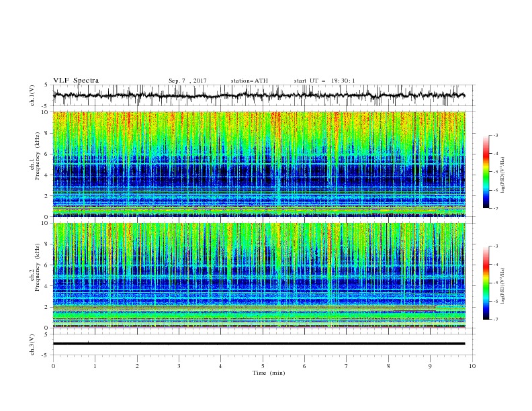
Task: Click the time axis tick label "10"
Action: click(472, 366)
